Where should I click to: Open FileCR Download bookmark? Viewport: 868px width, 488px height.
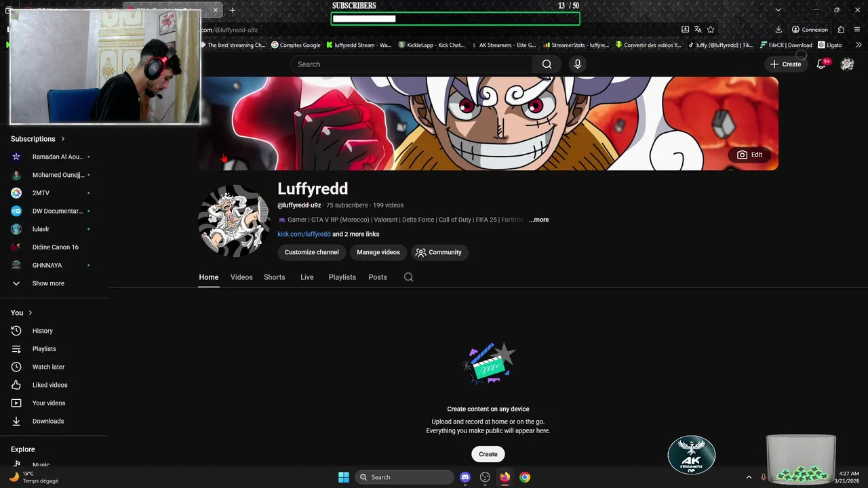(786, 45)
